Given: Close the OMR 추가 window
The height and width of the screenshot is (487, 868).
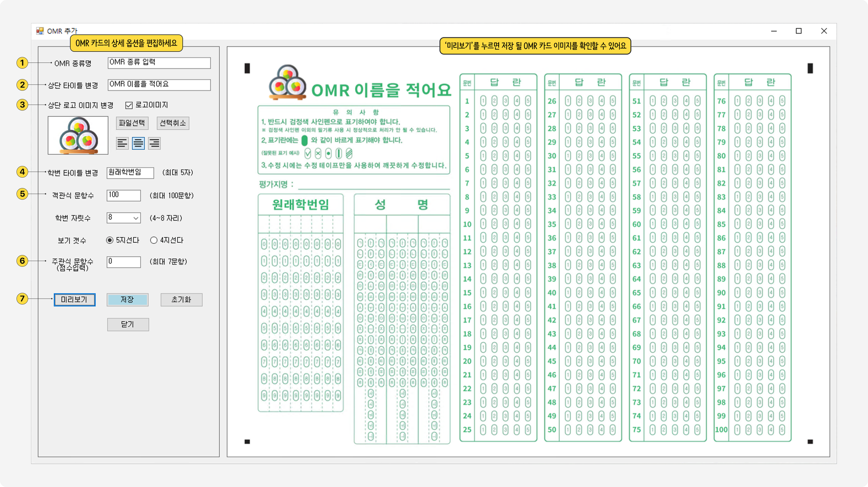Looking at the screenshot, I should (x=824, y=31).
